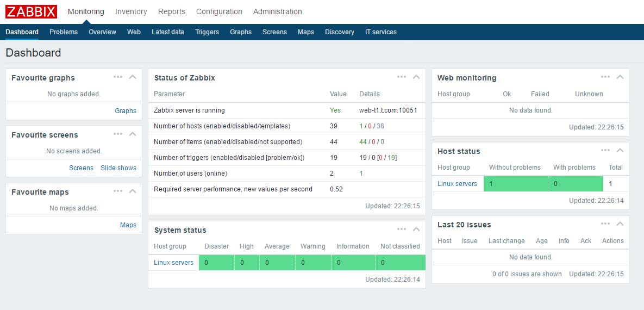Open Linux servers in System status
The width and height of the screenshot is (644, 310).
point(173,262)
